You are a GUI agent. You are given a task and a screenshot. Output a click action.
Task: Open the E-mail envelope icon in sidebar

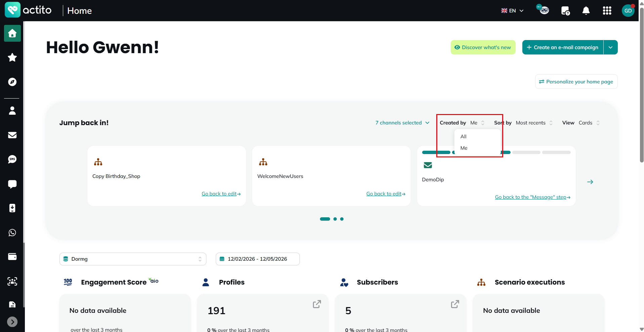[x=12, y=135]
